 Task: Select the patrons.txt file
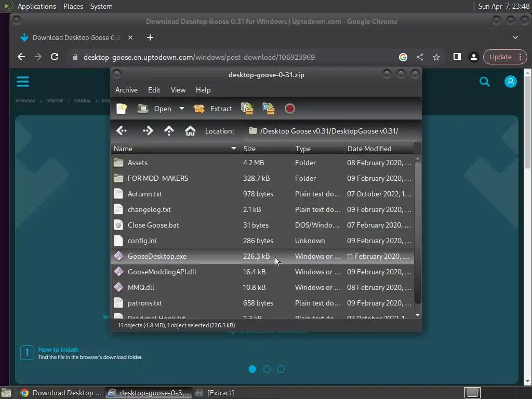262,303
